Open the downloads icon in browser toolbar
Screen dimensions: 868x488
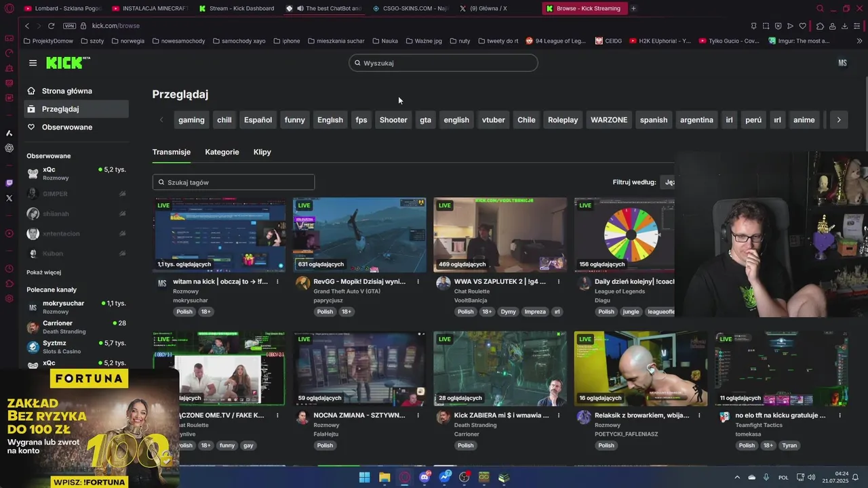coord(844,26)
